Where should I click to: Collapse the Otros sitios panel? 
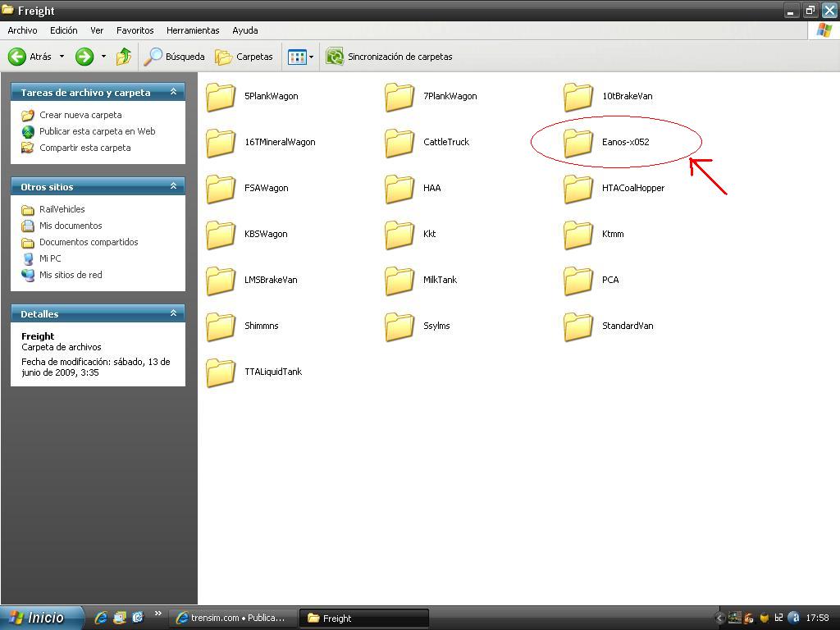point(173,186)
